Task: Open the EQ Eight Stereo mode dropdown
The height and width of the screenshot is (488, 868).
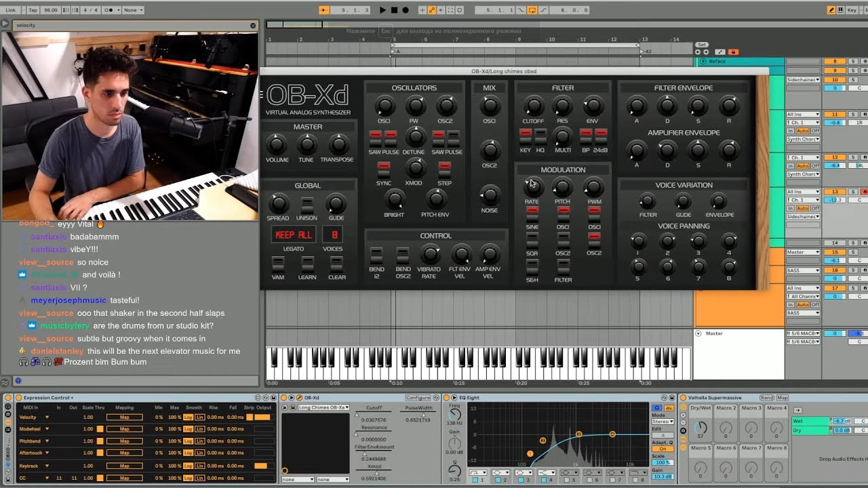Action: tap(662, 422)
